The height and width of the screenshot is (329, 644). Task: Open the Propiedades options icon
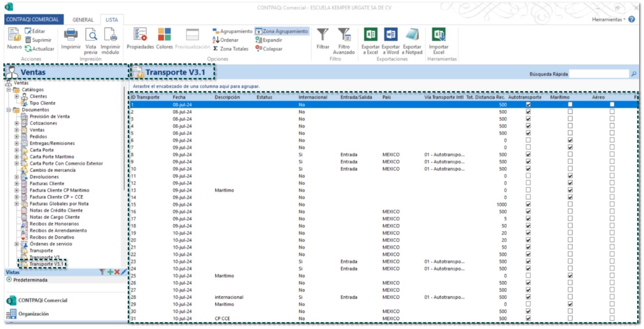140,35
